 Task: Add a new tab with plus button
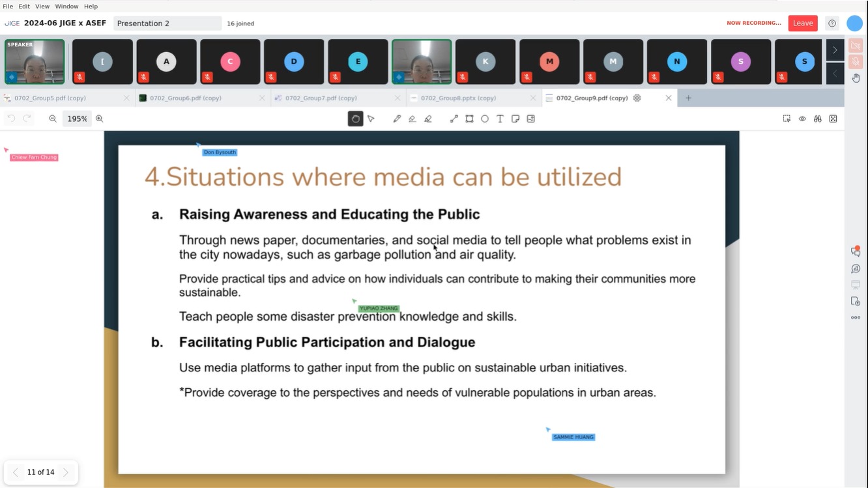tap(688, 98)
